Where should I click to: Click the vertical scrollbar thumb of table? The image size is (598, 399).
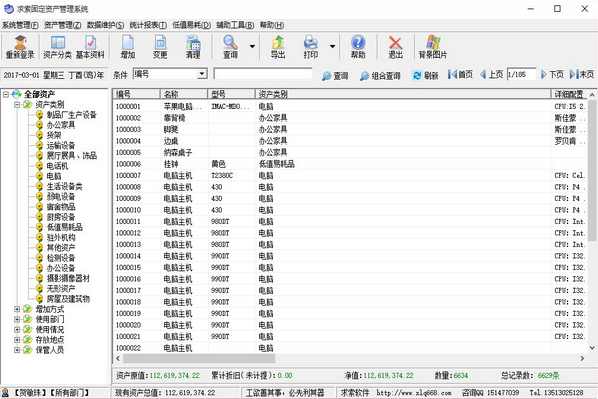[592, 170]
